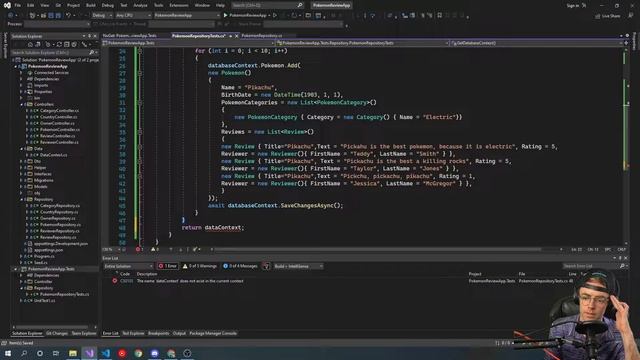The width and height of the screenshot is (640, 360).
Task: Toggle the 1 Error filter
Action: (168, 266)
